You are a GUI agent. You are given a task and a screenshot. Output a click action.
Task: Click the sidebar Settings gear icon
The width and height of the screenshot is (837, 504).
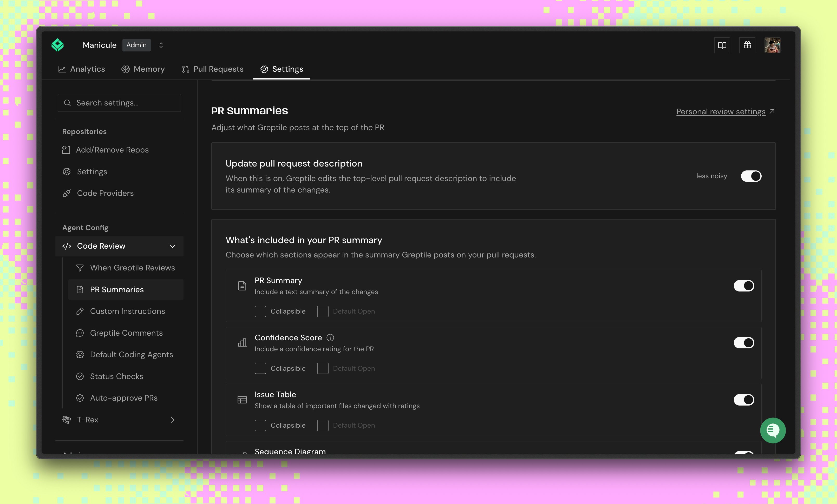[67, 172]
